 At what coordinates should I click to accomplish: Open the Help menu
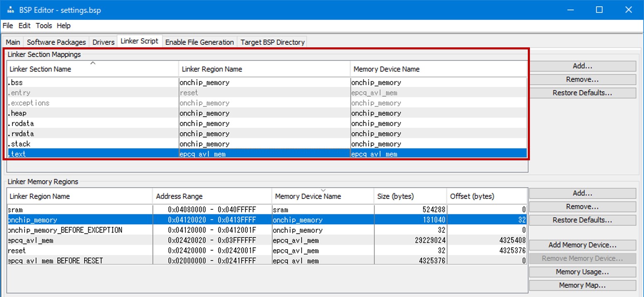pyautogui.click(x=63, y=26)
